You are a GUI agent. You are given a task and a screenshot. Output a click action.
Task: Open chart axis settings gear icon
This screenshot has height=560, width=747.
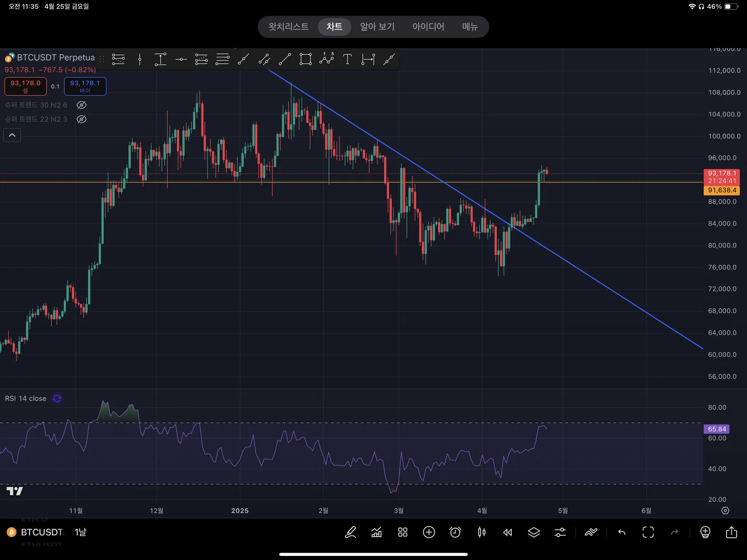pyautogui.click(x=725, y=511)
